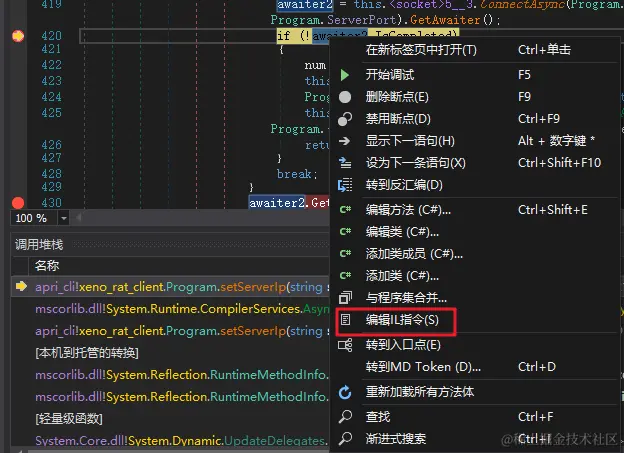This screenshot has height=453, width=624.
Task: Click the GetAwaiter call in code
Action: 445,20
